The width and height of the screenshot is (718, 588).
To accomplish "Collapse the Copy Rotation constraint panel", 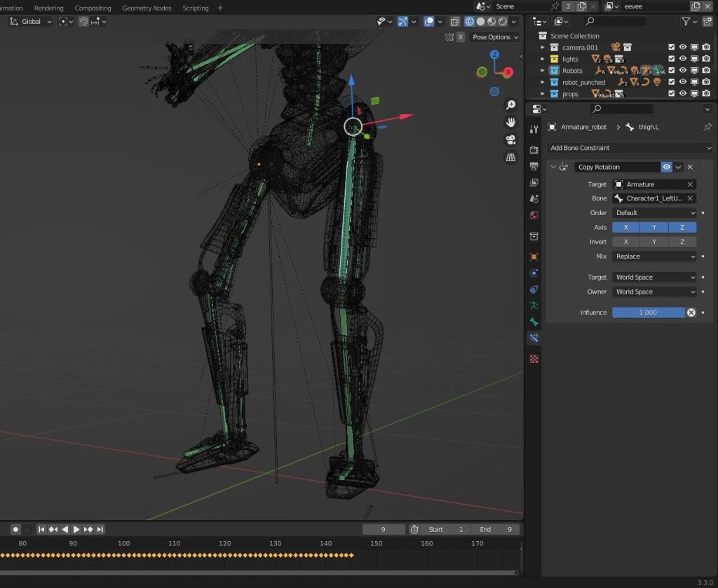I will pyautogui.click(x=553, y=167).
